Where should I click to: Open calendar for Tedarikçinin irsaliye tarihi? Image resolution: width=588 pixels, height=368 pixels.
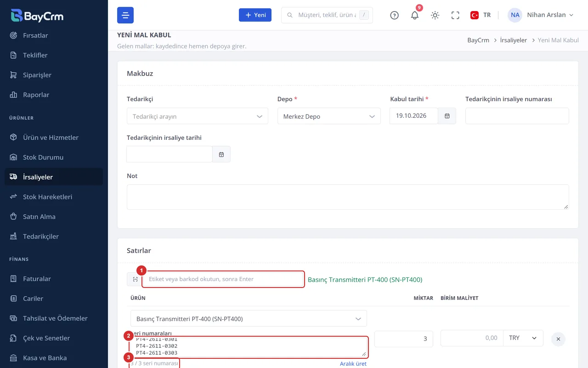221,154
